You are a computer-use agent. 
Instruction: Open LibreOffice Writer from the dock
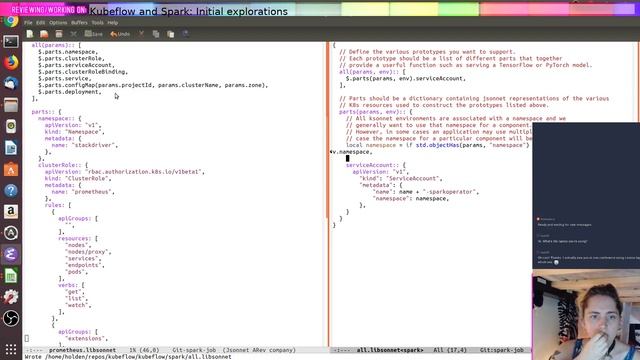[x=11, y=148]
